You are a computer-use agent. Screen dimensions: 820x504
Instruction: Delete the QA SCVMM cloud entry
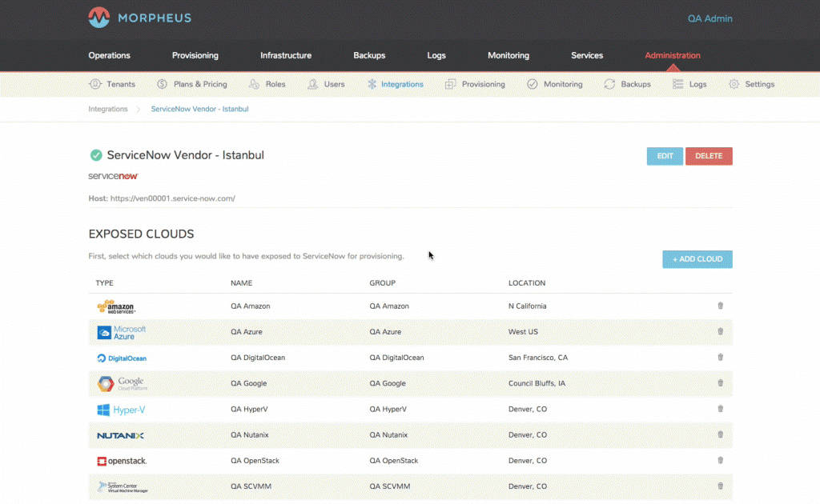(x=720, y=486)
